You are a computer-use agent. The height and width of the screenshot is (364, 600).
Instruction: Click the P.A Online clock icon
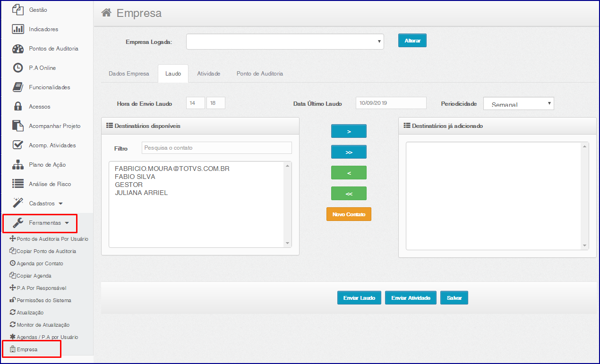coord(18,68)
